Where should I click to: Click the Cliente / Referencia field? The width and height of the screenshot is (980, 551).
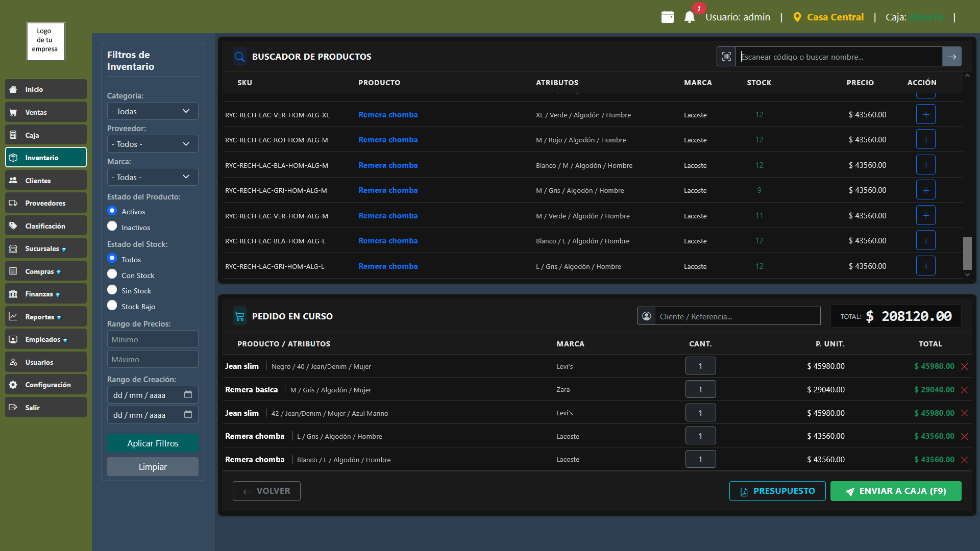point(737,316)
